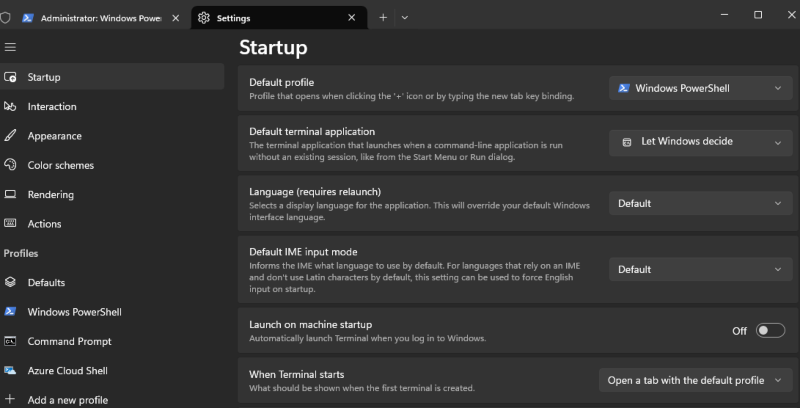Click the Profiles section label
800x408 pixels.
(21, 253)
